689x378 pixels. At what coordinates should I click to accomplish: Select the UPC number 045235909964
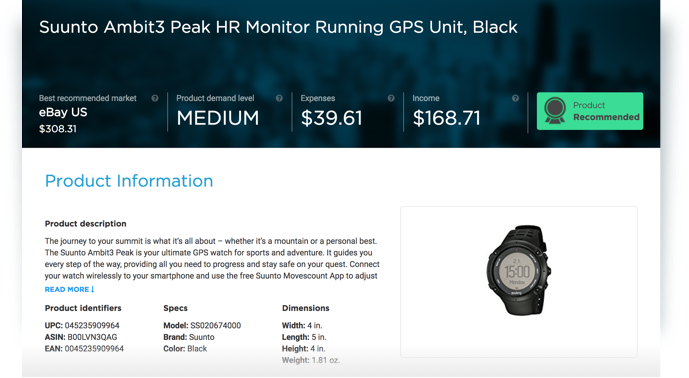(92, 325)
